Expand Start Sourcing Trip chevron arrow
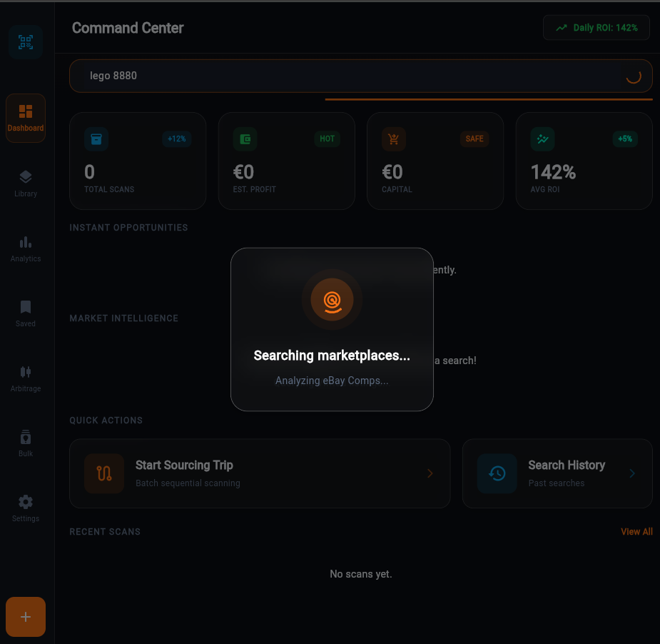The height and width of the screenshot is (644, 660). point(430,473)
